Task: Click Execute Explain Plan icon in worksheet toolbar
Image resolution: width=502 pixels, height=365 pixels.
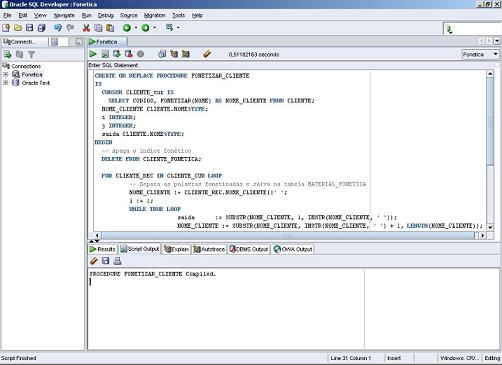Action: point(174,54)
